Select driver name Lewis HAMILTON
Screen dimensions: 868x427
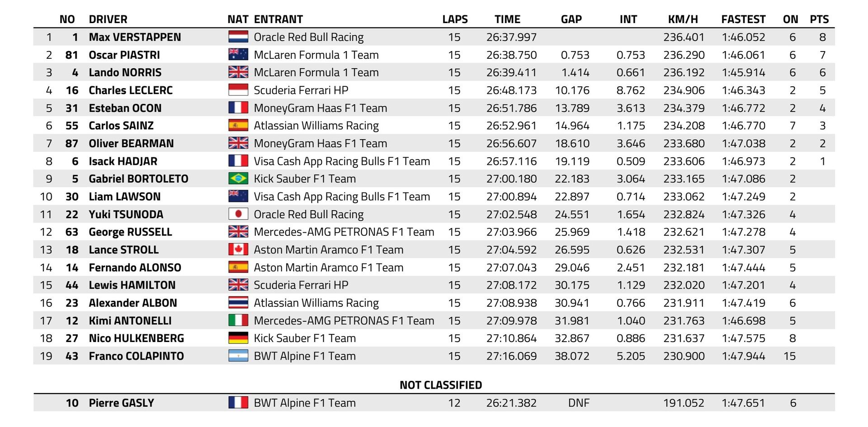click(132, 285)
